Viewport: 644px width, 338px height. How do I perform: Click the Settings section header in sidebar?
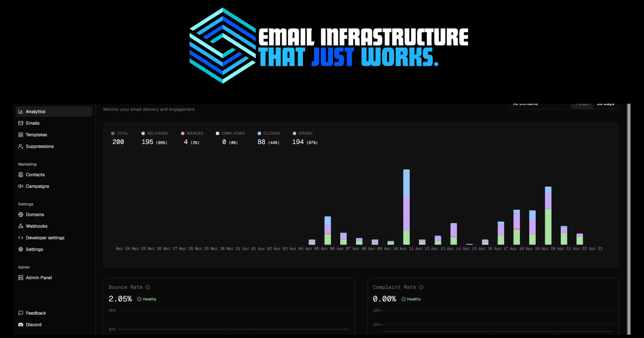tap(26, 204)
